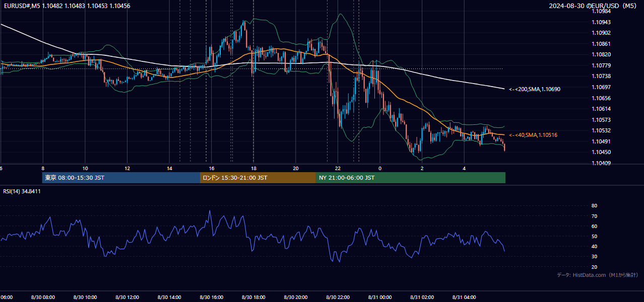Viewport: 644px width, 302px height.
Task: Click price axis value 1.10409
Action: (x=601, y=163)
